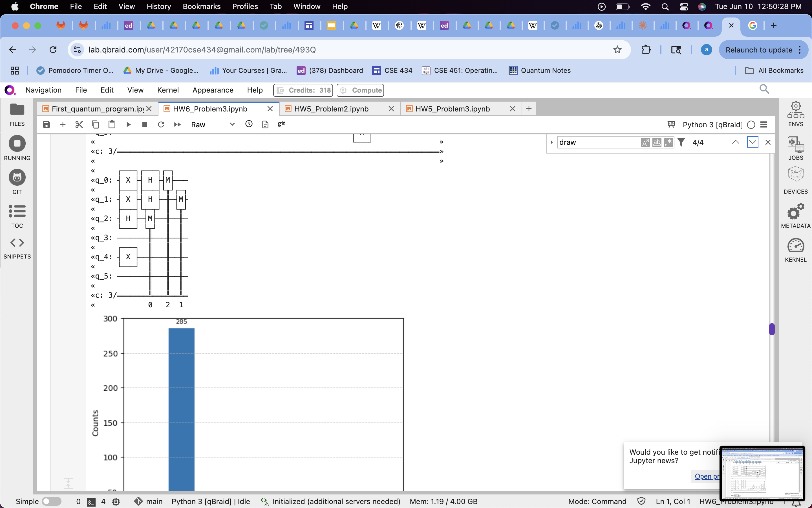Open the KERNEL usage panel
This screenshot has height=508, width=812.
tap(796, 250)
